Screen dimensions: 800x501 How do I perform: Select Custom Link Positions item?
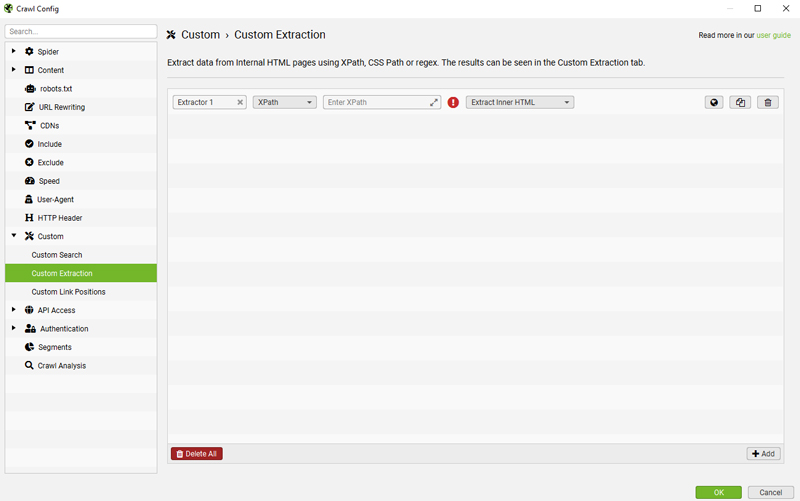68,292
